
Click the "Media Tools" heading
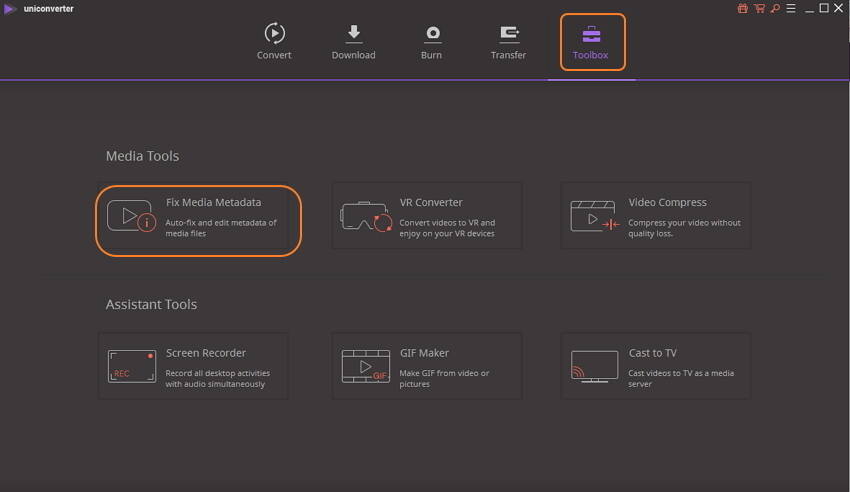click(143, 156)
